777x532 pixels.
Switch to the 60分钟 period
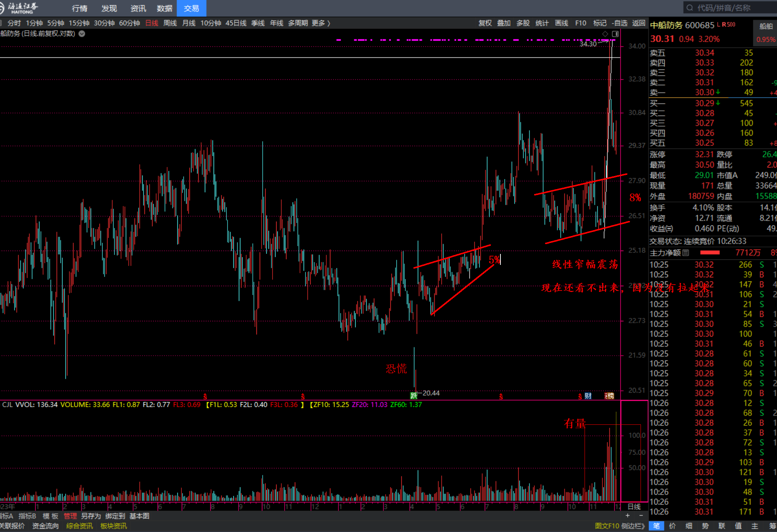pos(129,23)
